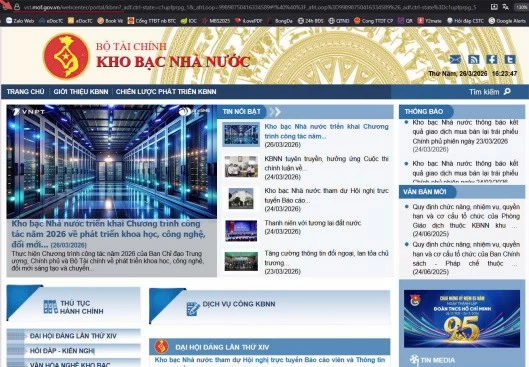Open the MBS2025 bookmark
The width and height of the screenshot is (529, 367).
pyautogui.click(x=216, y=21)
